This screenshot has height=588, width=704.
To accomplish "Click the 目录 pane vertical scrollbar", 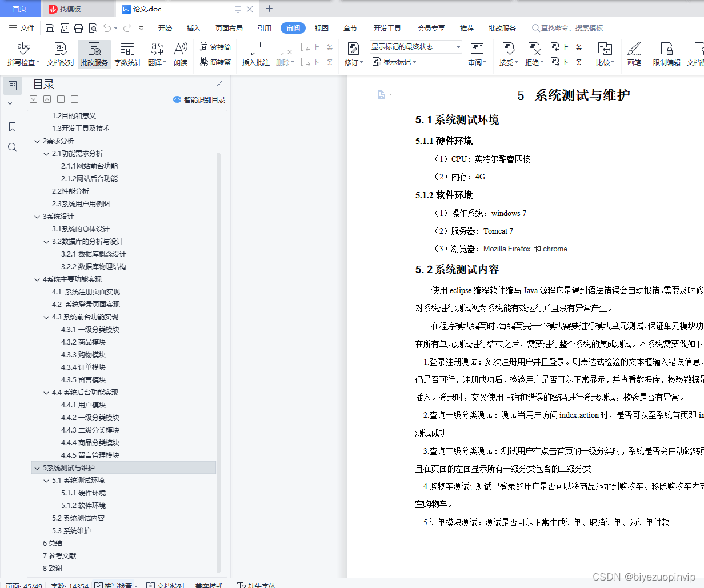I will pyautogui.click(x=218, y=363).
